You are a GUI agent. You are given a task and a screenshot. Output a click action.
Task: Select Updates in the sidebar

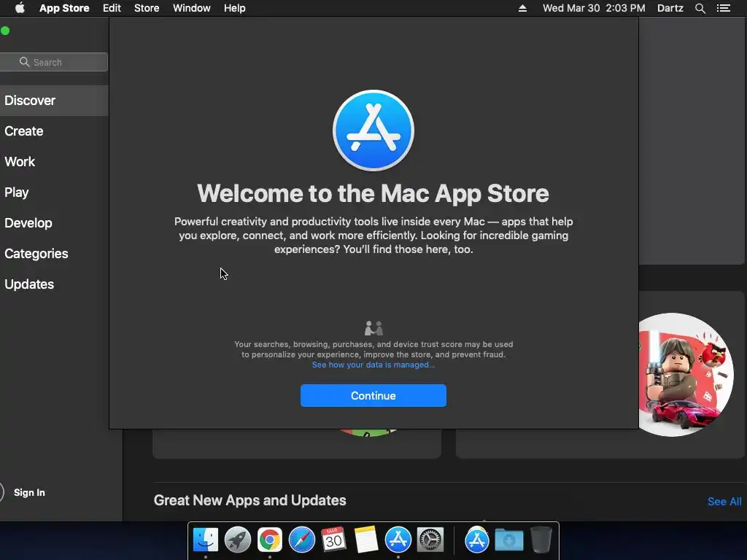(x=29, y=284)
